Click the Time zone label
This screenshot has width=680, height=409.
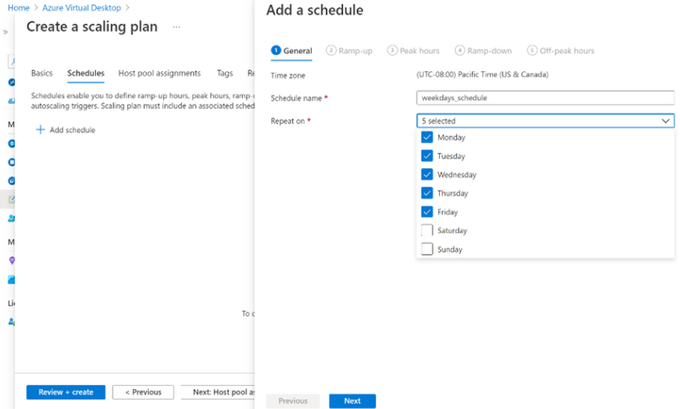(x=288, y=75)
